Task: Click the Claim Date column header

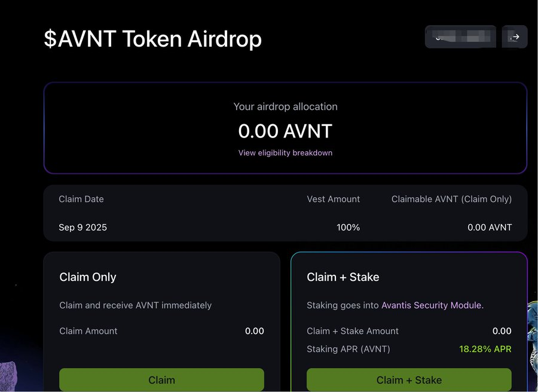Action: click(81, 199)
